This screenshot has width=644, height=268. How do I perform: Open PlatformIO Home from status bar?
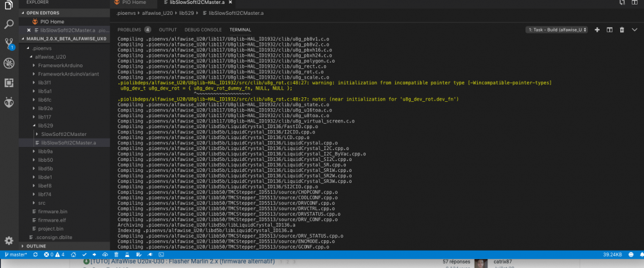pos(73,255)
